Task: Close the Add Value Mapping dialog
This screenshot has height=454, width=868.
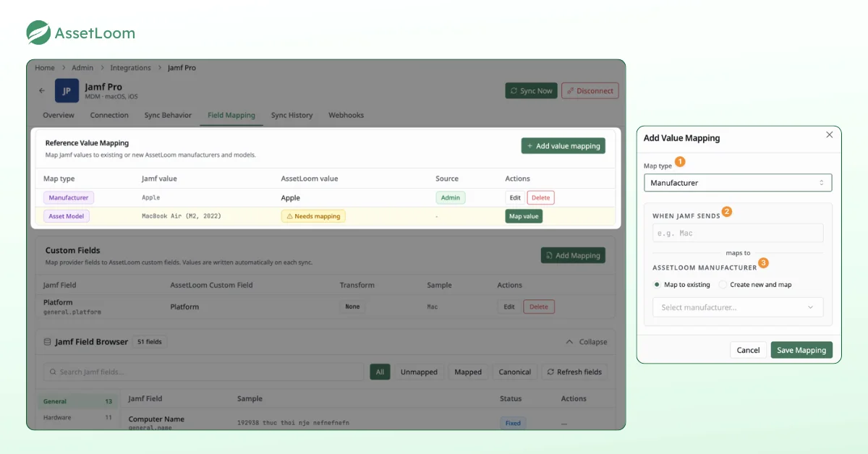Action: [x=829, y=134]
